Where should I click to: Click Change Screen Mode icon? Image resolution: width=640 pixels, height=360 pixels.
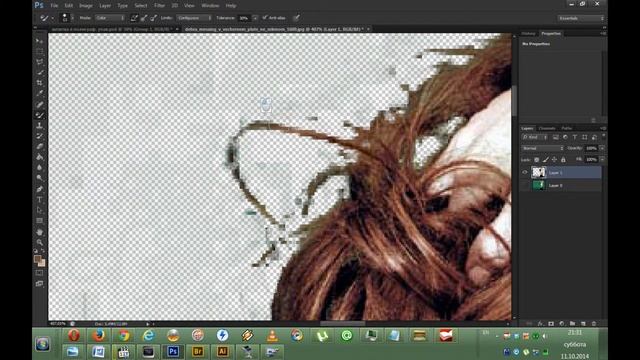coord(40,283)
